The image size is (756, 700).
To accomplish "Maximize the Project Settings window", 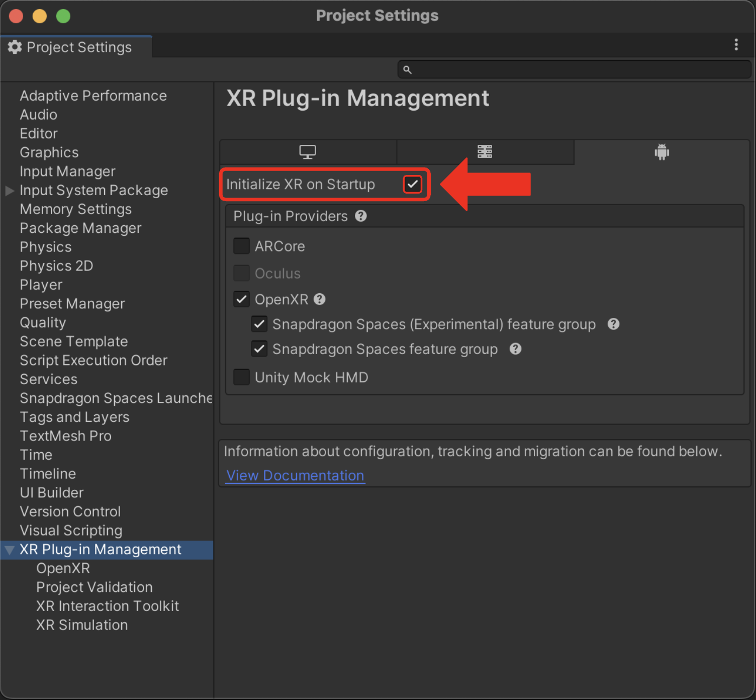I will click(x=63, y=16).
